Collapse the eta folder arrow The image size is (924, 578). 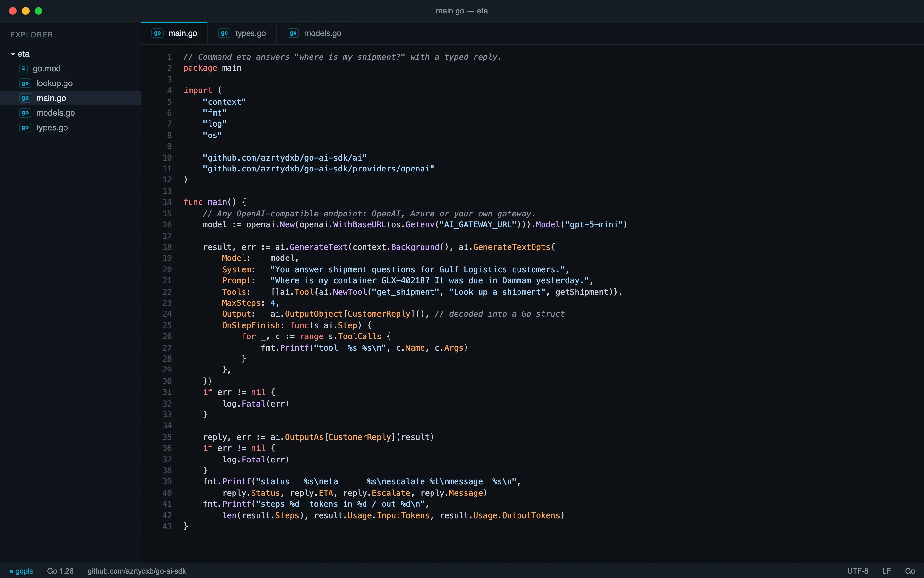[x=13, y=54]
